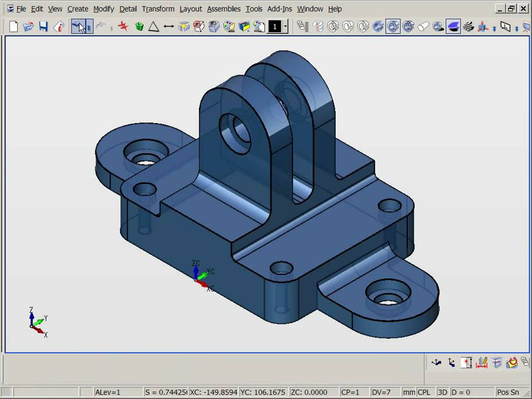Open a file with the folder icon

[28, 27]
